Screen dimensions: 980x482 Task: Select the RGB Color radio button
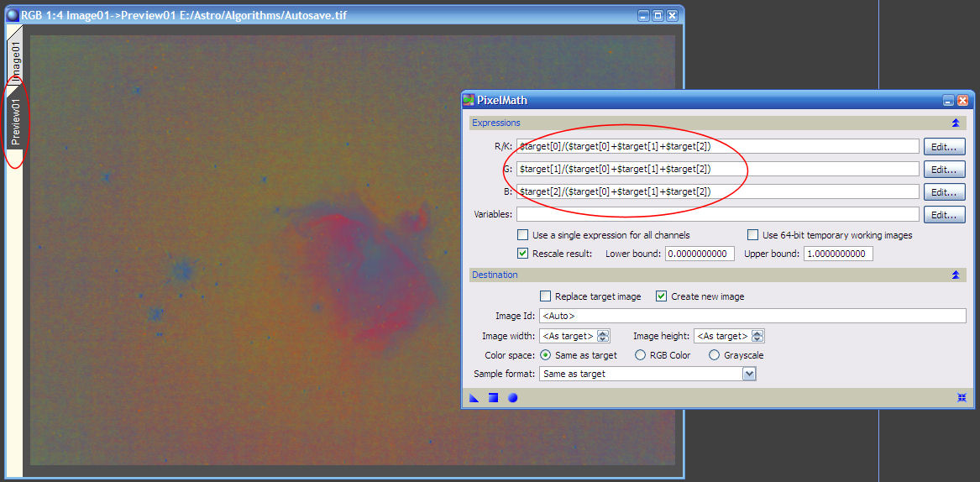pyautogui.click(x=640, y=355)
